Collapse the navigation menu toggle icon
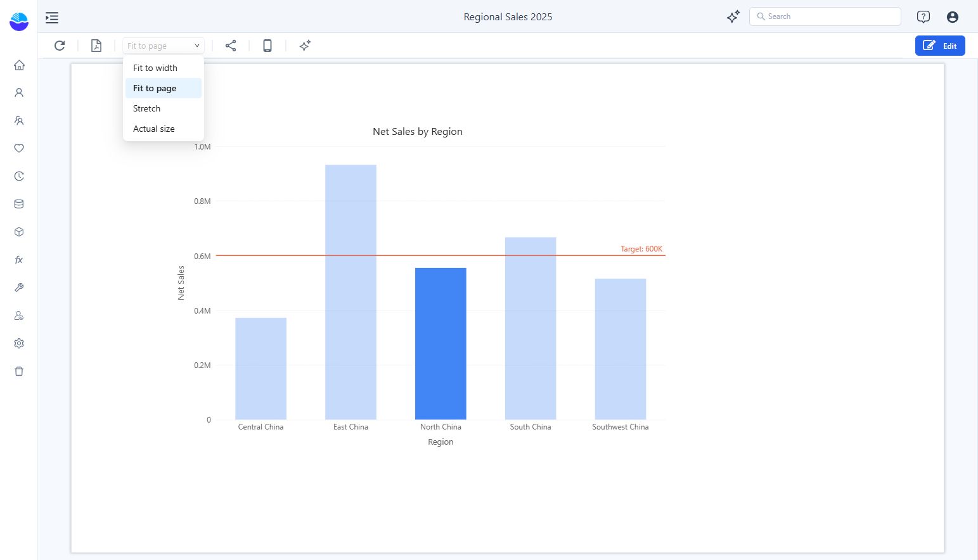This screenshot has width=978, height=560. coord(52,18)
